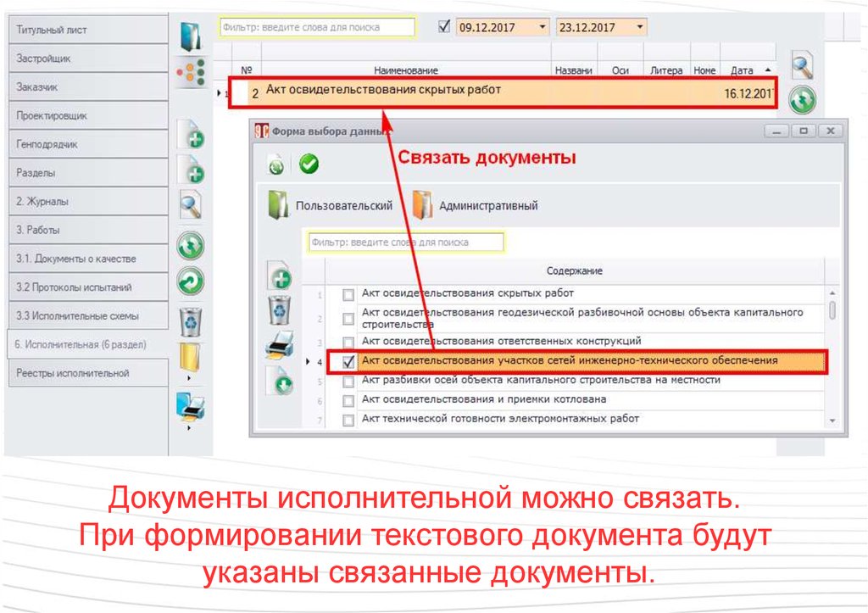This screenshot has height=613, width=868.
Task: Open the 23.12.2017 end date dropdown
Action: pyautogui.click(x=640, y=26)
